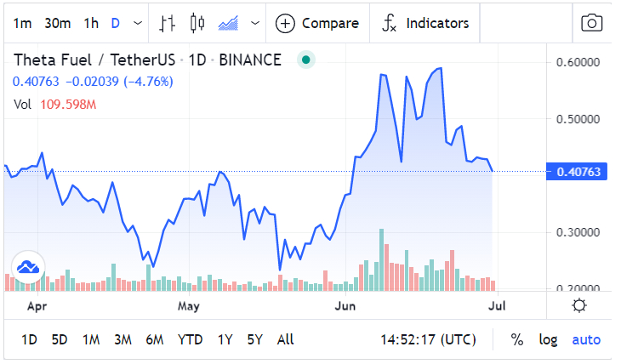This screenshot has width=621, height=364.
Task: Set range to 1M
Action: 91,339
